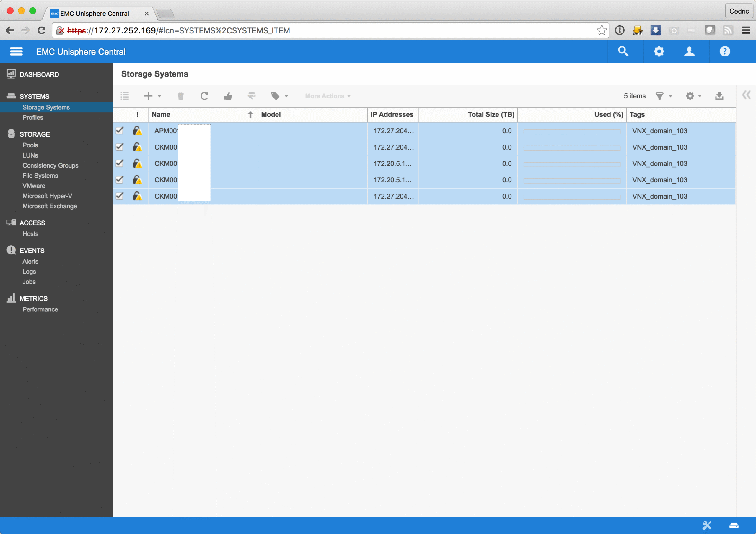Uncheck the APM00 system row checkbox

pyautogui.click(x=120, y=130)
